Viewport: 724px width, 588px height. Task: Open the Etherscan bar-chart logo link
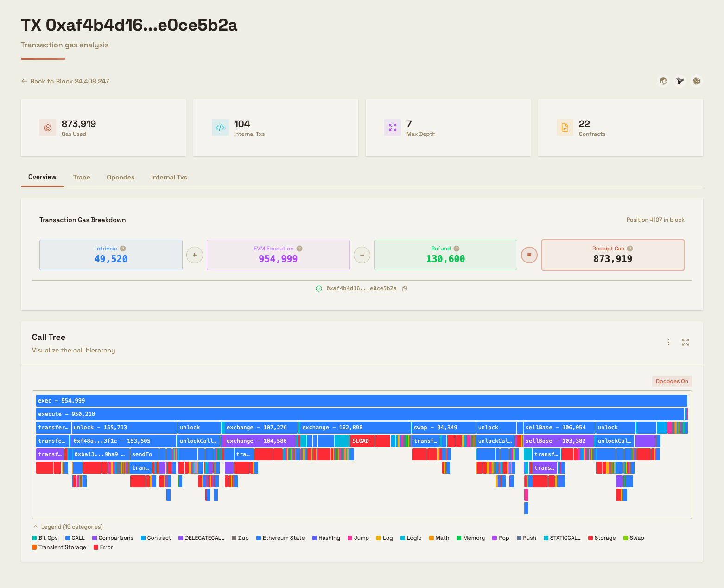[663, 81]
